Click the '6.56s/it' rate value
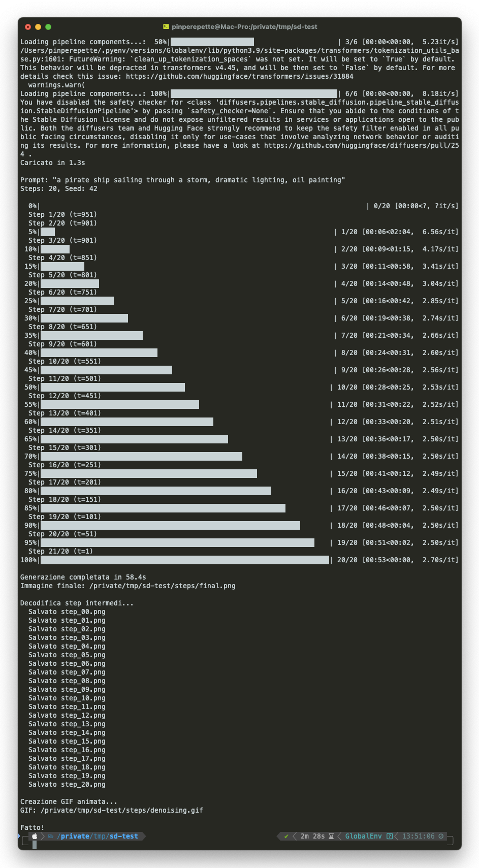Image resolution: width=479 pixels, height=868 pixels. [x=439, y=232]
